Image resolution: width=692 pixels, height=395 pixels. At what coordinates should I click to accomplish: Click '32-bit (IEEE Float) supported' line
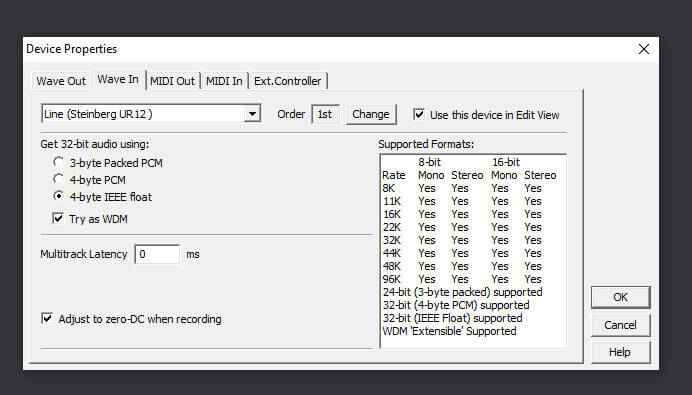coord(452,318)
